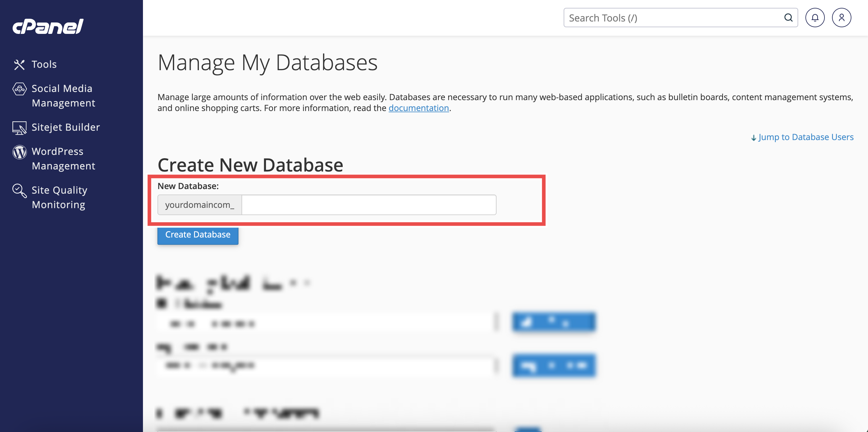Viewport: 868px width, 432px height.
Task: Click the search magnifier icon
Action: coord(788,18)
